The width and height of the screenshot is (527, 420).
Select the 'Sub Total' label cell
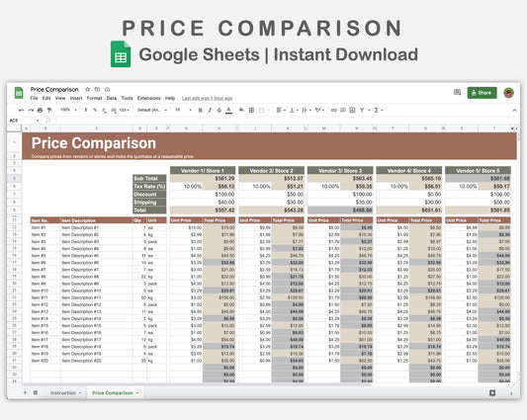click(149, 179)
